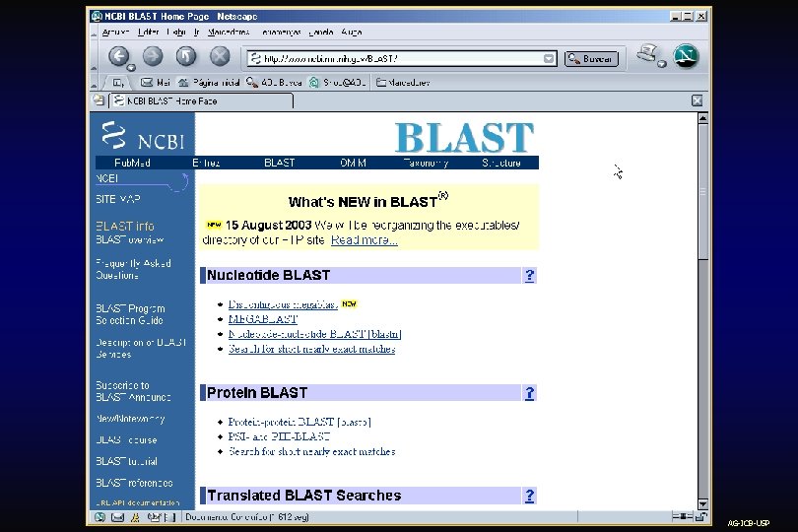Click the vertical scrollbar up arrow

[x=702, y=118]
